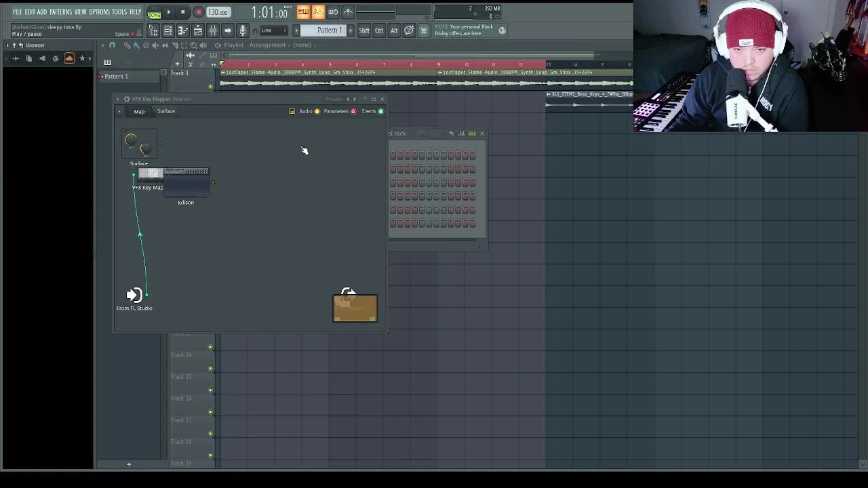868x488 pixels.
Task: Toggle the typing keyboard to piano icon
Action: [303, 12]
